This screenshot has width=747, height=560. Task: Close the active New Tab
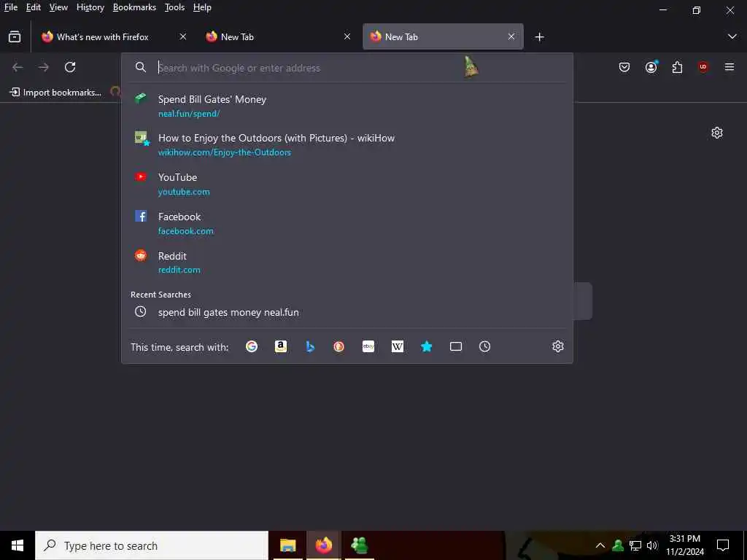pyautogui.click(x=511, y=36)
